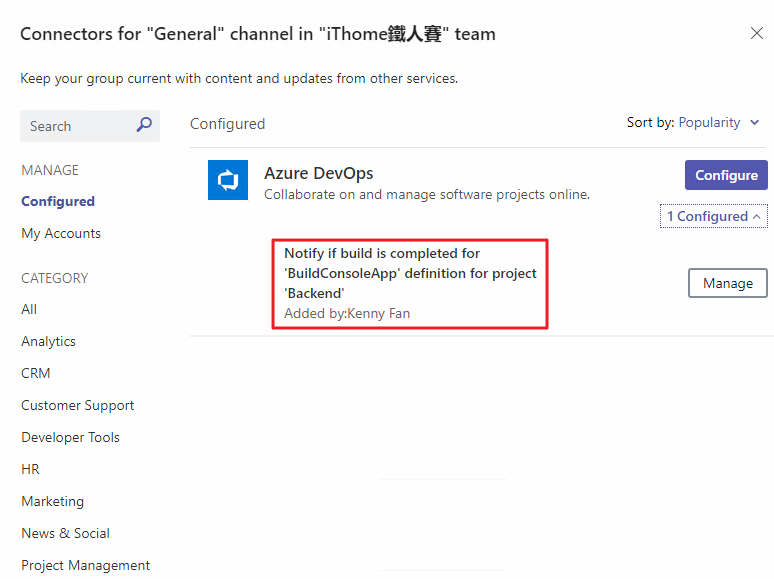Click the Azure DevOps connector logo

pos(228,180)
